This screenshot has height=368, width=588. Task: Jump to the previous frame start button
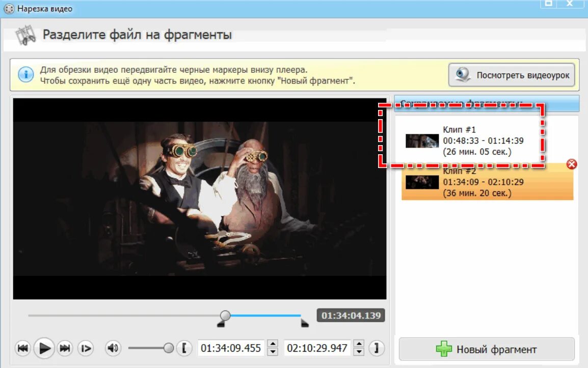[x=22, y=348]
